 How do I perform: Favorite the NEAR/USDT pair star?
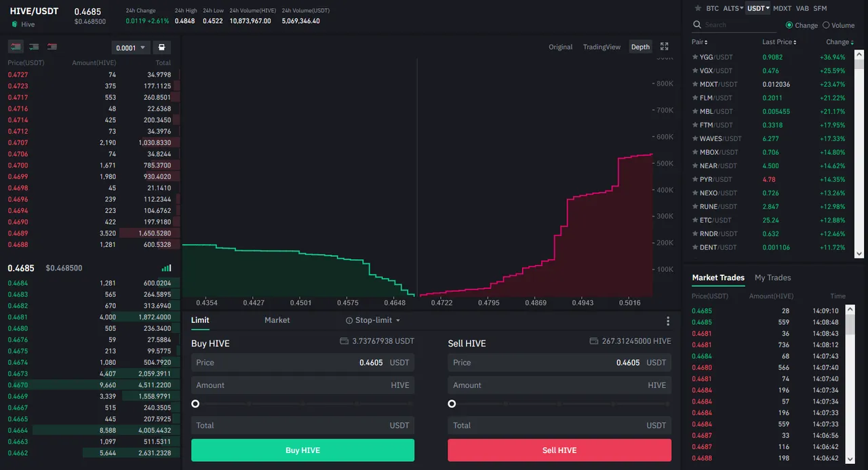click(x=695, y=165)
